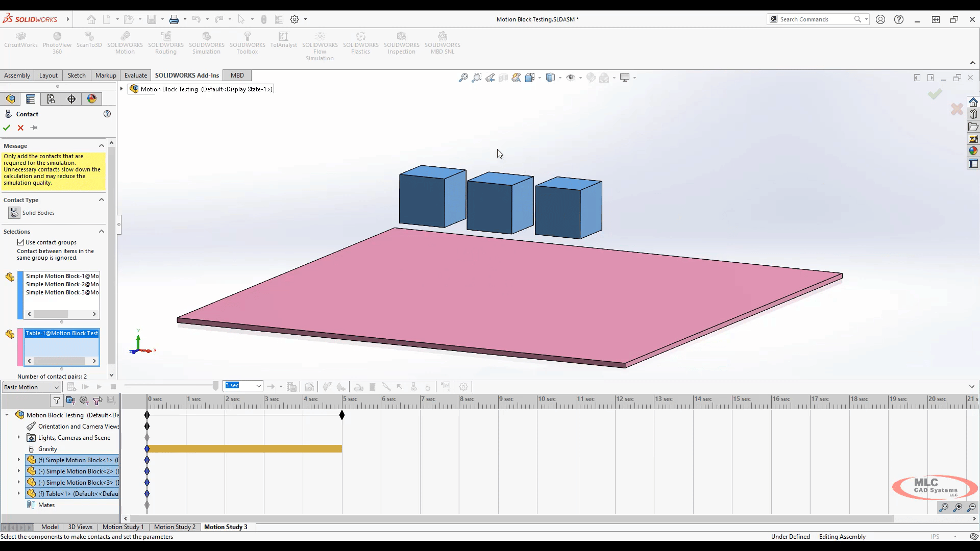Screen dimensions: 980x551
Task: Select the FeatureManager design tree tab
Action: click(x=10, y=98)
